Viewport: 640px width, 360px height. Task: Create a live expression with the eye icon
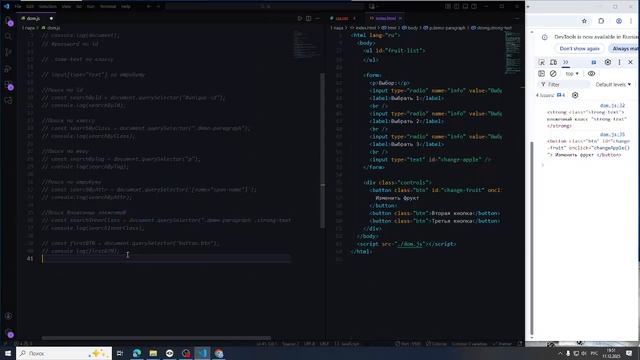point(591,74)
